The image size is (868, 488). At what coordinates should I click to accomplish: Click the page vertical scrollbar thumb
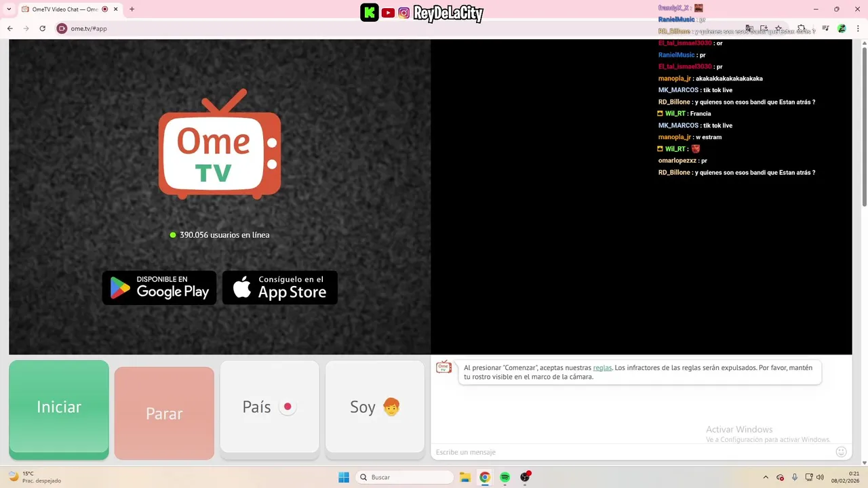(864, 125)
